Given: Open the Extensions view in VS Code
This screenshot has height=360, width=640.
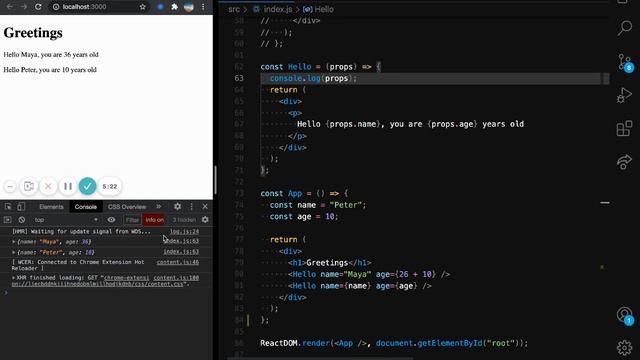Looking at the screenshot, I should tap(624, 129).
